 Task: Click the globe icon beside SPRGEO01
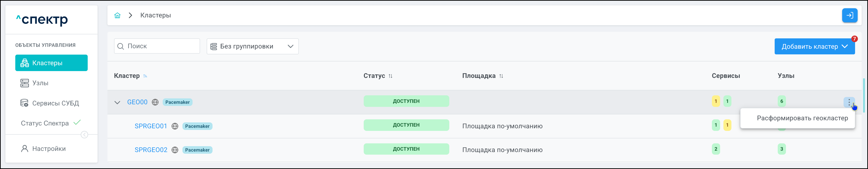[x=175, y=126]
